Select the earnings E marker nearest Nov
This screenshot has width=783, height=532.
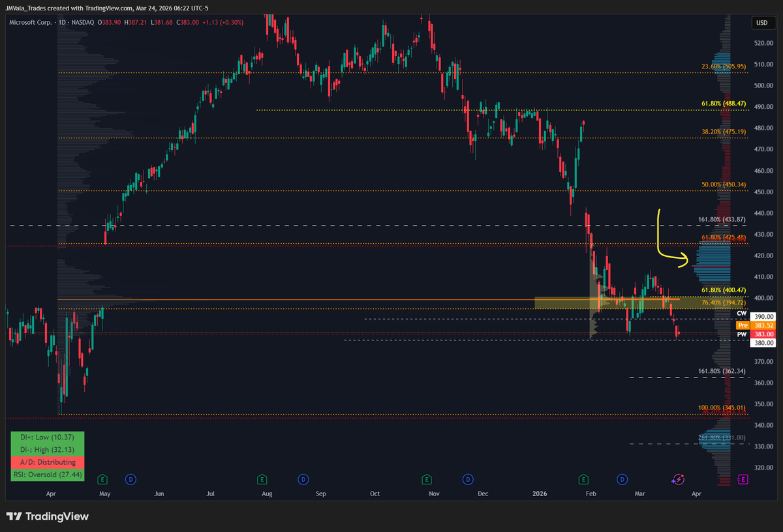pyautogui.click(x=427, y=480)
